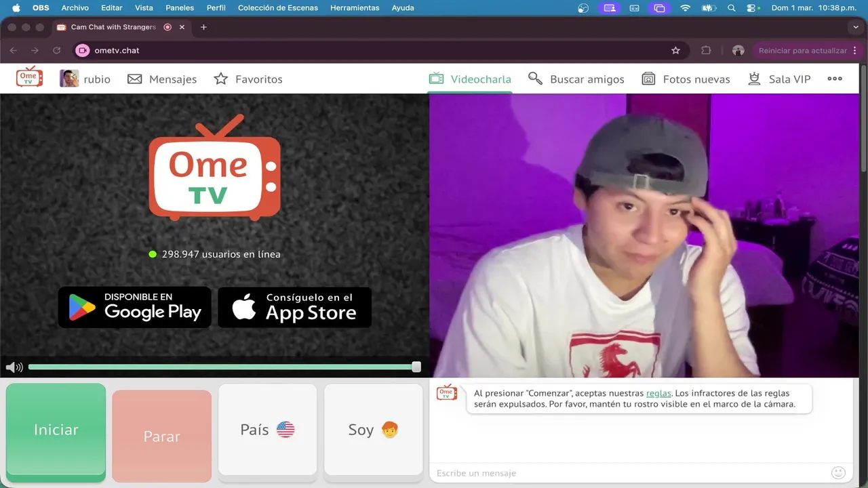Image resolution: width=868 pixels, height=488 pixels.
Task: Open the emoji picker smiley
Action: pyautogui.click(x=839, y=472)
